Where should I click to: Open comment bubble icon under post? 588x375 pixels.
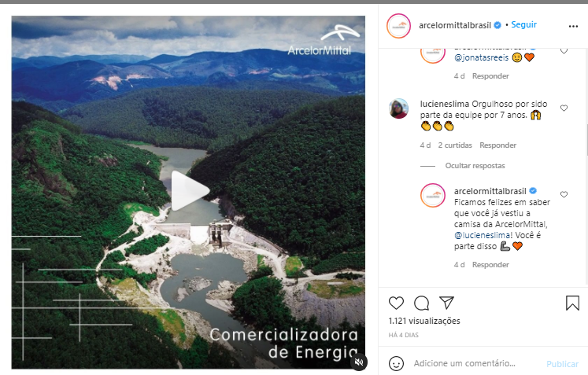(421, 303)
